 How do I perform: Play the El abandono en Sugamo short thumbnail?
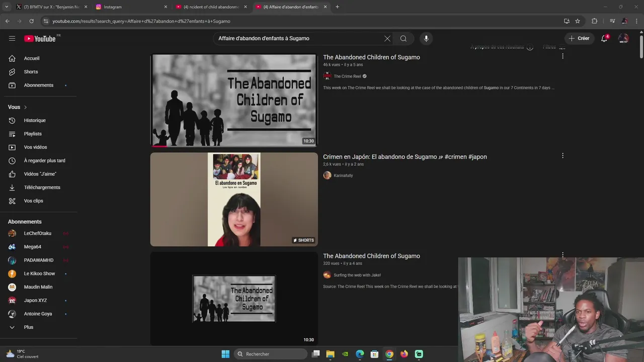click(234, 200)
